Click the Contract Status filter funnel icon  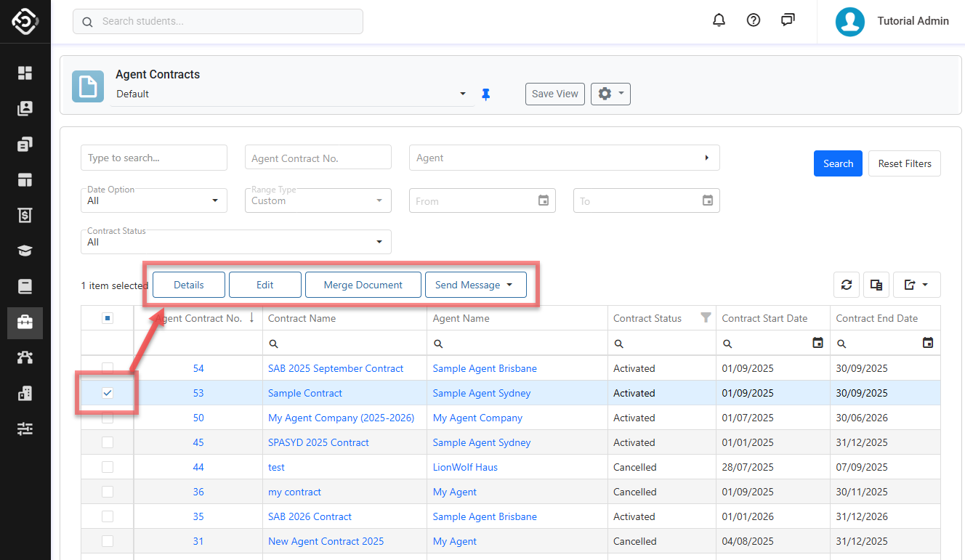[x=705, y=318]
